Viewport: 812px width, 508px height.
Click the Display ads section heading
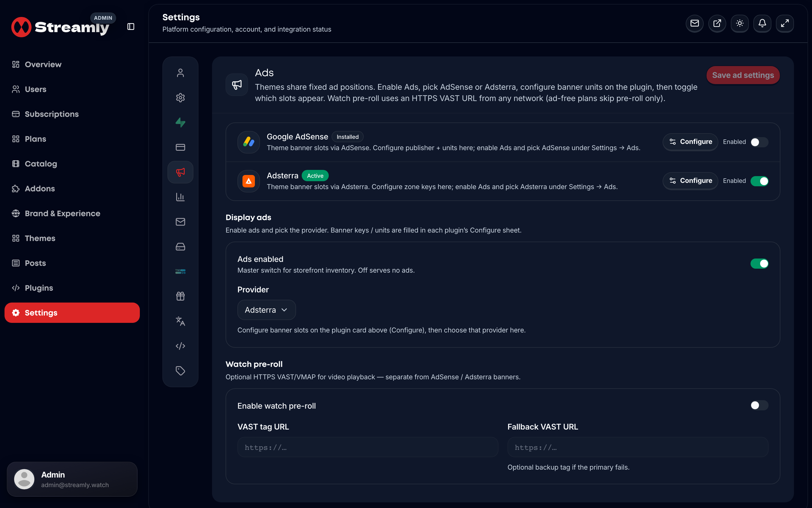[248, 217]
